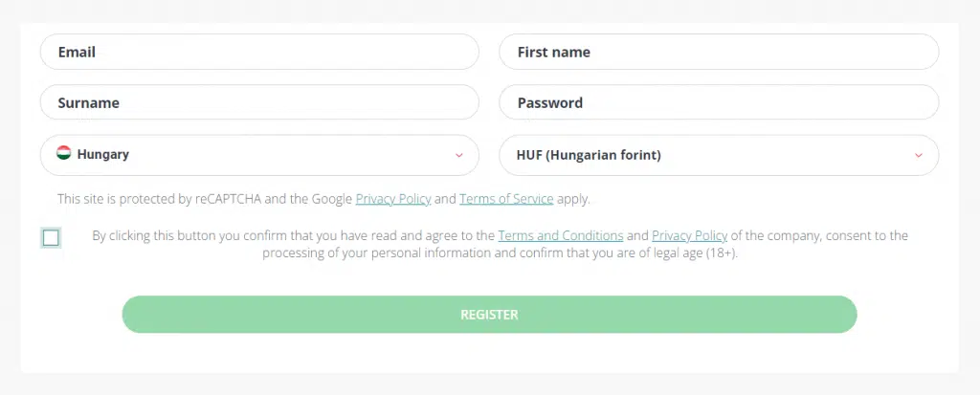This screenshot has height=395, width=980.
Task: Click the red chevron in currency selector
Action: coord(918,155)
